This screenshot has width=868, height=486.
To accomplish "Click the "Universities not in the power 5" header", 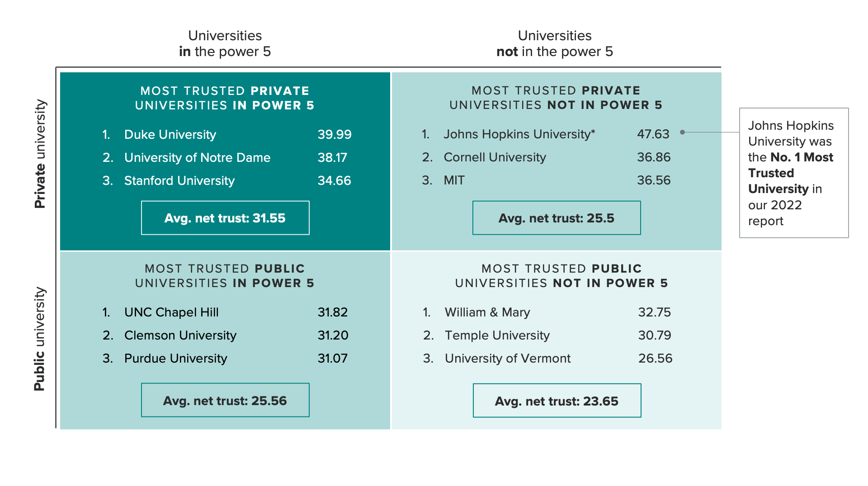I will 555,43.
